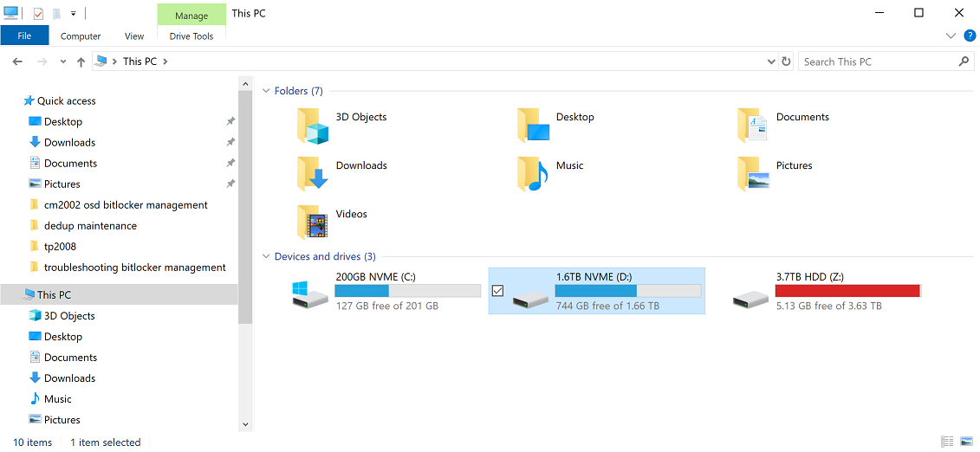Open the Pictures folder icon in Folders
Screen dimensions: 980x452
[x=753, y=173]
